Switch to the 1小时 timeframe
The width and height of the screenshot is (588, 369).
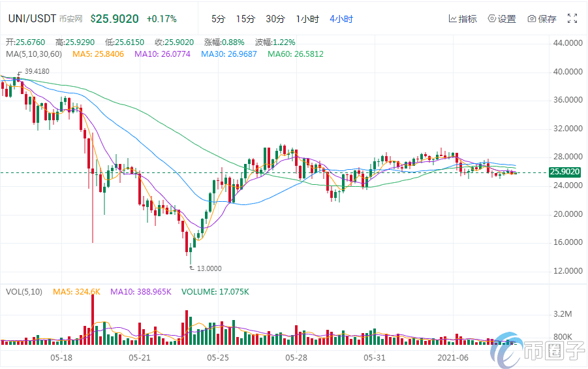(307, 19)
